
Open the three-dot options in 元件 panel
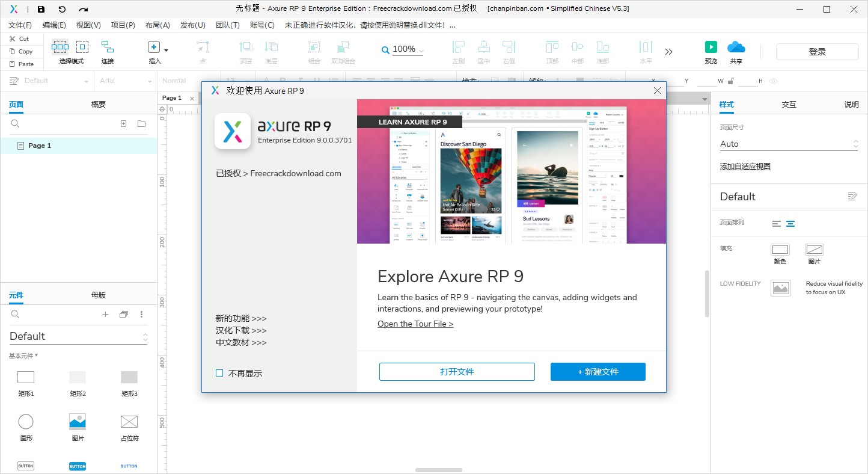[x=142, y=314]
